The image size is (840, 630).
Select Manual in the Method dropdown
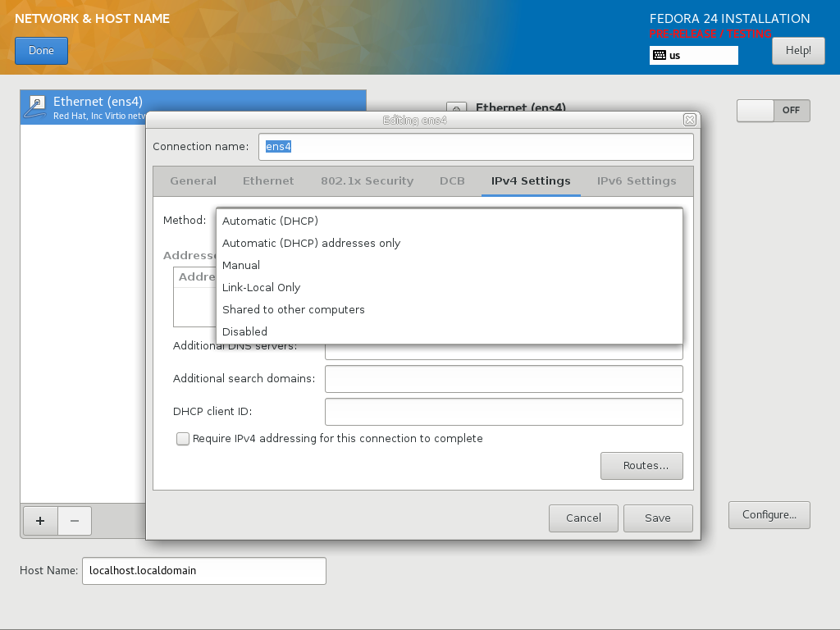coord(450,265)
